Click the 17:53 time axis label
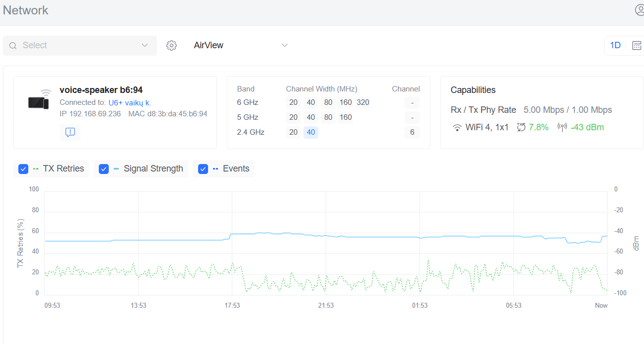This screenshot has width=644, height=344. tap(232, 305)
